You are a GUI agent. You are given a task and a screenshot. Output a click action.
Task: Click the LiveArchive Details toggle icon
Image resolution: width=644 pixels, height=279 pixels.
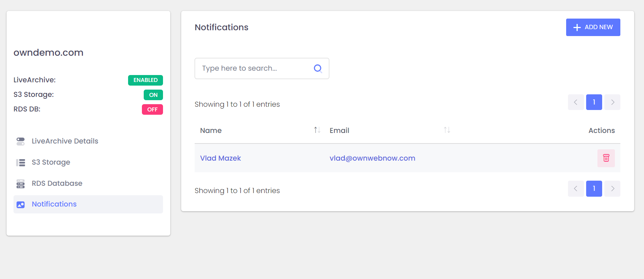[x=21, y=141]
